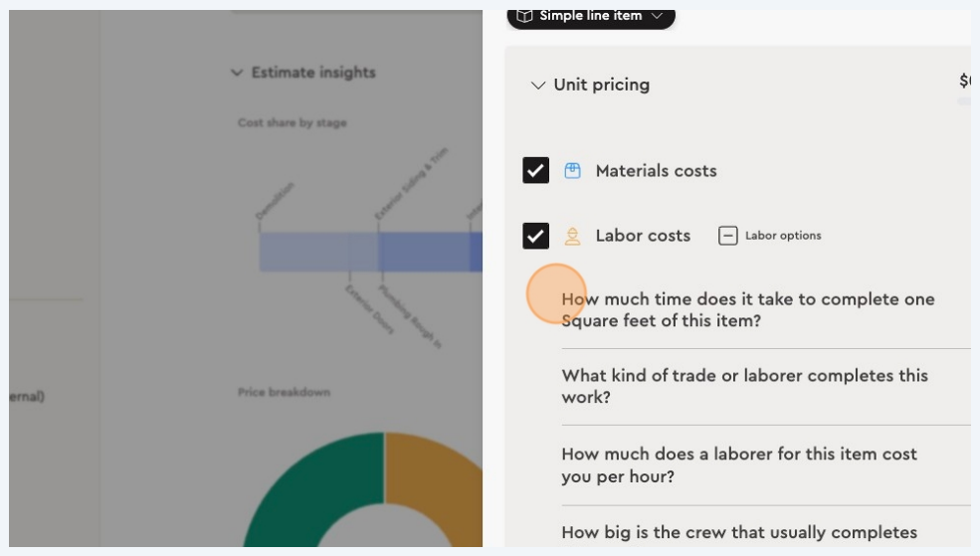Click the Labor costs label
Viewport: 980px width, 556px height.
click(x=643, y=236)
